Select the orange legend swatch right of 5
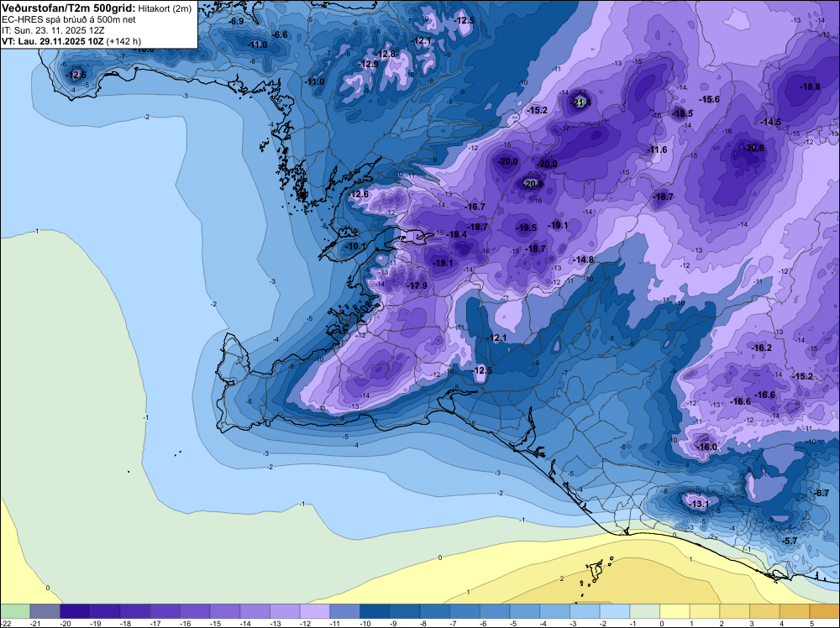This screenshot has height=628, width=840. pos(825,611)
